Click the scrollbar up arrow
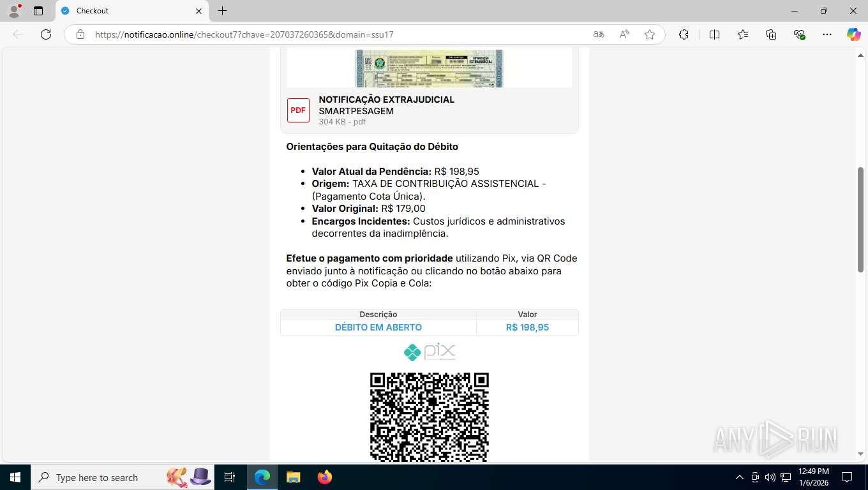 point(860,55)
